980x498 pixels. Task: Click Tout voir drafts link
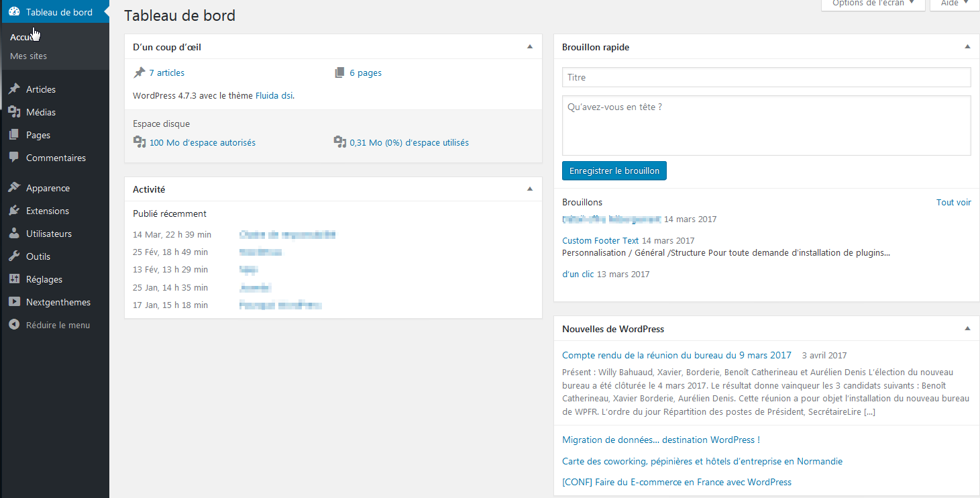(954, 202)
